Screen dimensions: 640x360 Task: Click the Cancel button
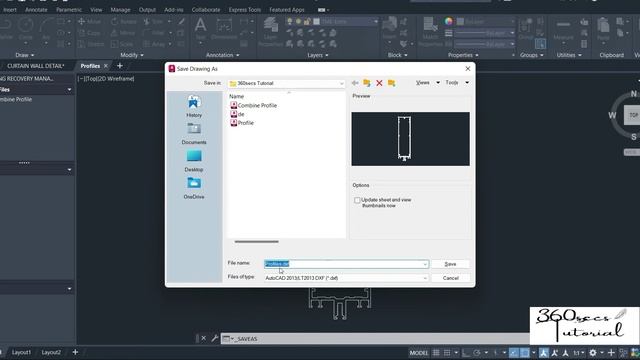pyautogui.click(x=450, y=278)
